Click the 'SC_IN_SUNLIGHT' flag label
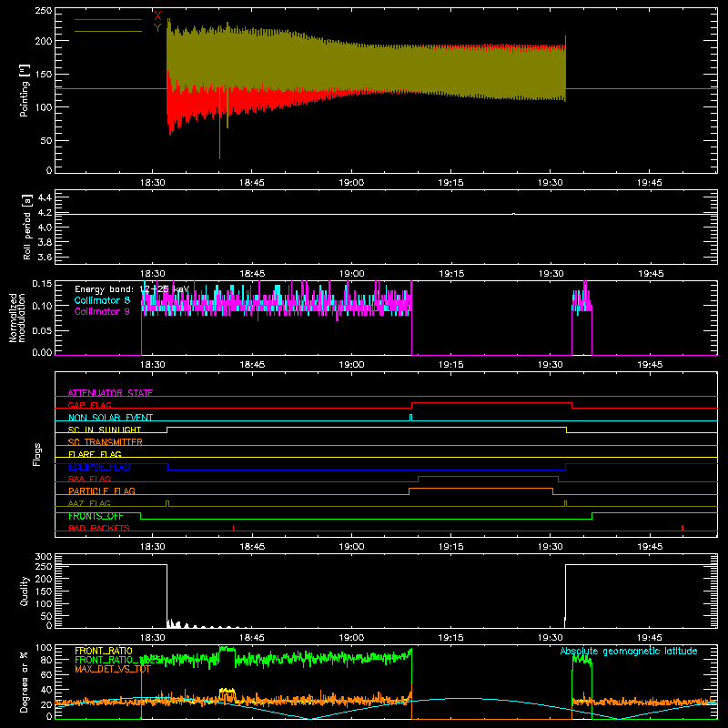This screenshot has height=728, width=728. pos(105,430)
